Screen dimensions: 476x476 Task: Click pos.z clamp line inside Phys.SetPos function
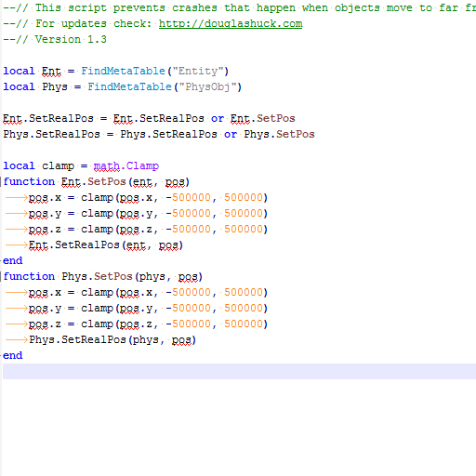pos(148,324)
